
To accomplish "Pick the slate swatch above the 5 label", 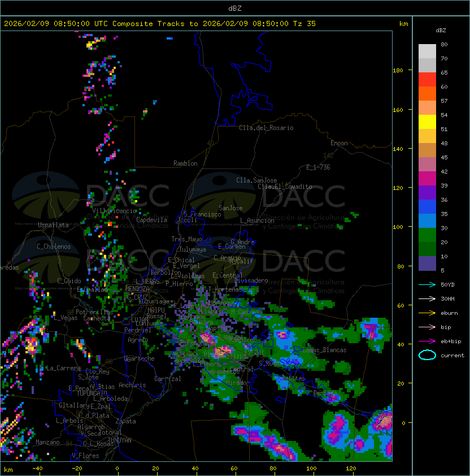I will 427,263.
